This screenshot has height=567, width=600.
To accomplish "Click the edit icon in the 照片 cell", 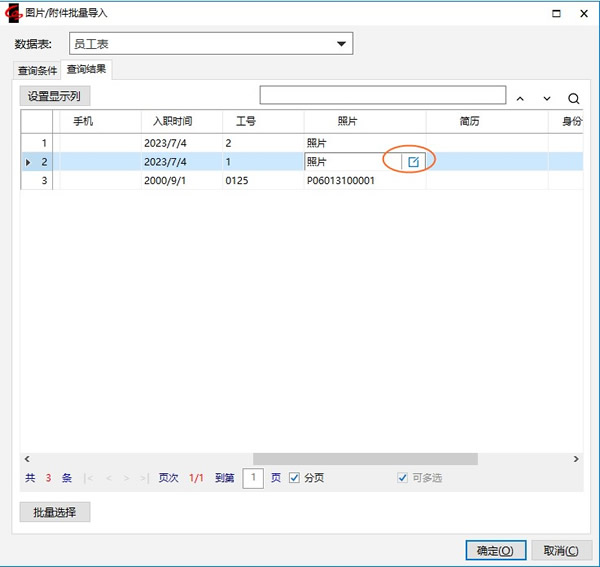I will click(413, 162).
